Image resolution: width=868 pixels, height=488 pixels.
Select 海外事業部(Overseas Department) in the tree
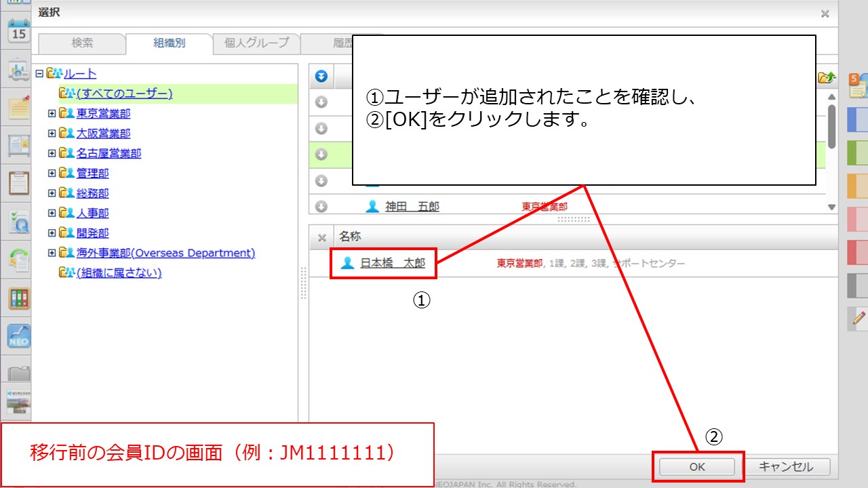pyautogui.click(x=166, y=253)
